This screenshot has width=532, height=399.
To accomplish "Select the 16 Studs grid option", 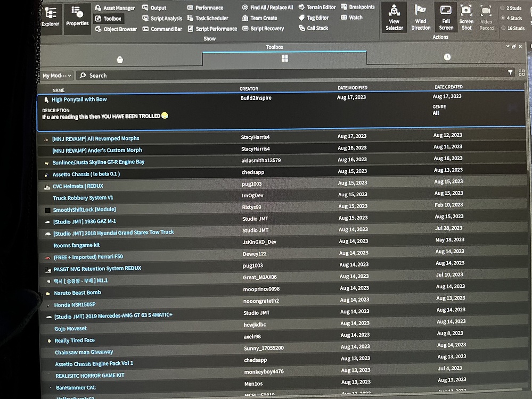I will coord(513,28).
